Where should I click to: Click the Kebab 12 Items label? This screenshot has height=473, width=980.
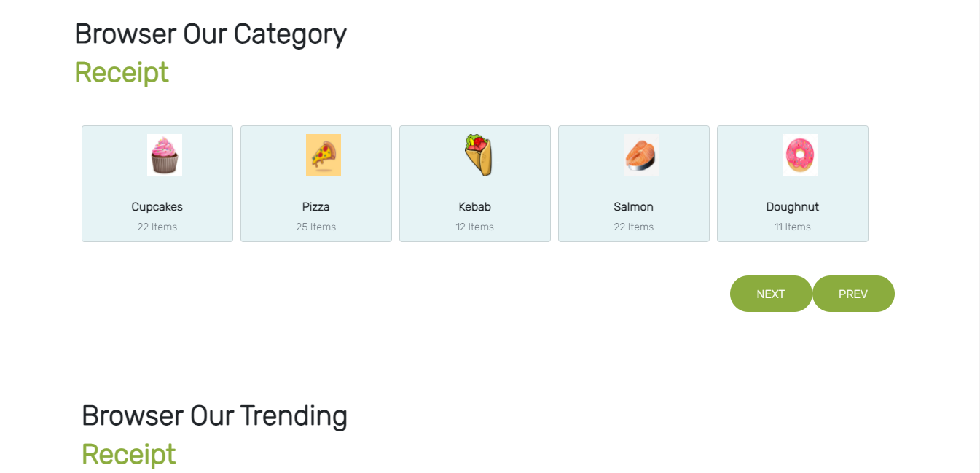[475, 227]
